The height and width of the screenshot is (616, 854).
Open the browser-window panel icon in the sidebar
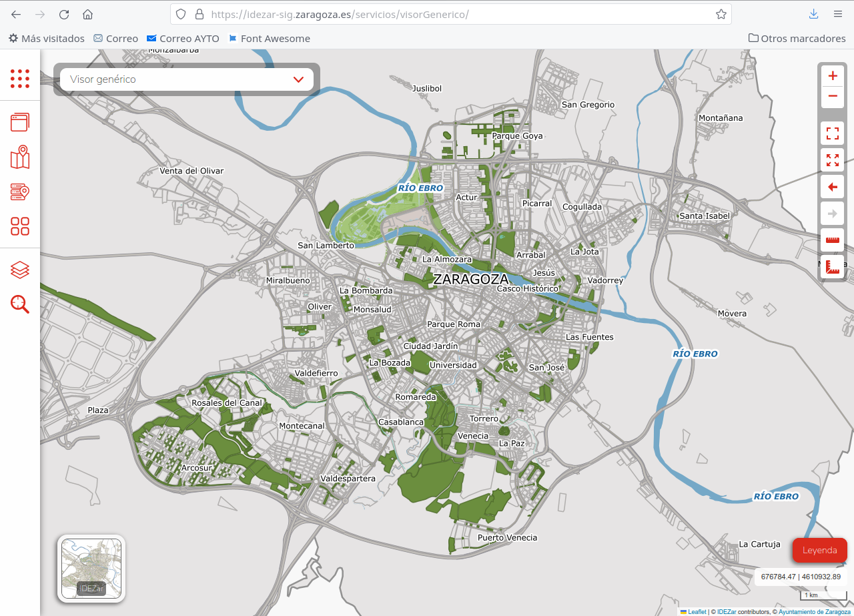tap(20, 122)
